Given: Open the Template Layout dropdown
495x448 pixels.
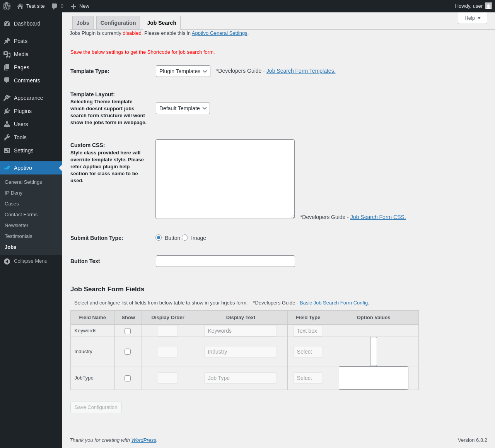Looking at the screenshot, I should pos(183,108).
